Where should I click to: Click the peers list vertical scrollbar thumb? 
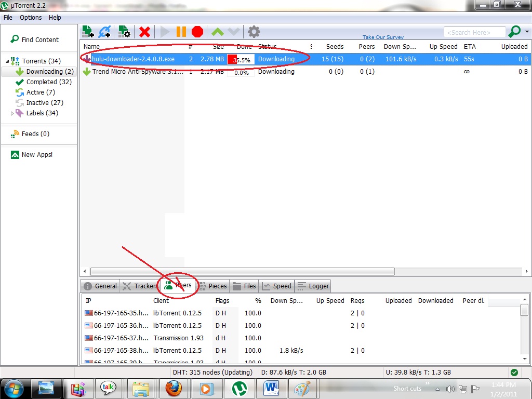525,310
